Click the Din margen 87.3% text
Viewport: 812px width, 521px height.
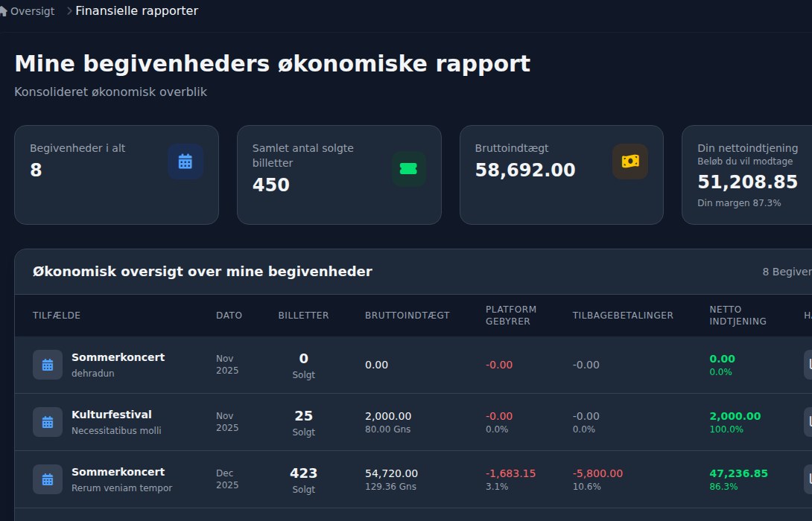click(739, 202)
